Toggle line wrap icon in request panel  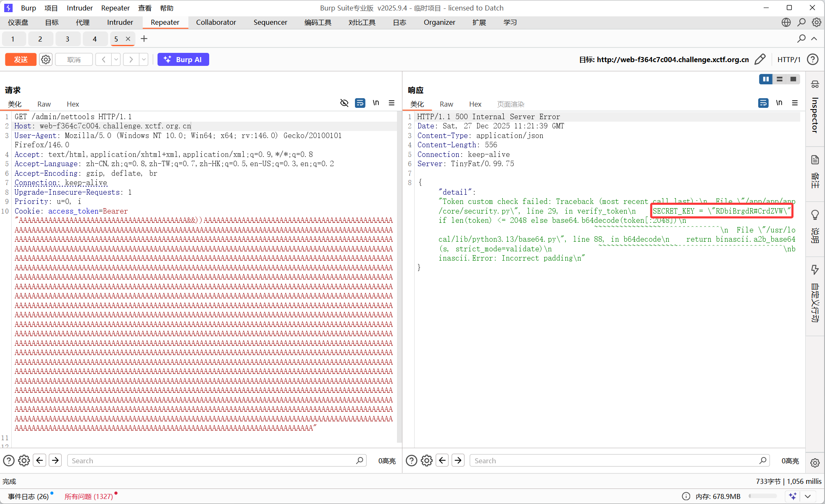(x=360, y=103)
